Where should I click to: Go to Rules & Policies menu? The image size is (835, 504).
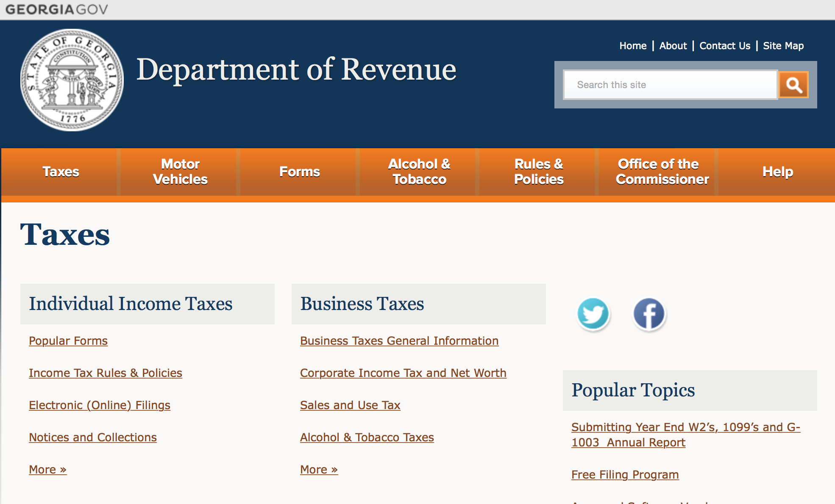point(538,172)
